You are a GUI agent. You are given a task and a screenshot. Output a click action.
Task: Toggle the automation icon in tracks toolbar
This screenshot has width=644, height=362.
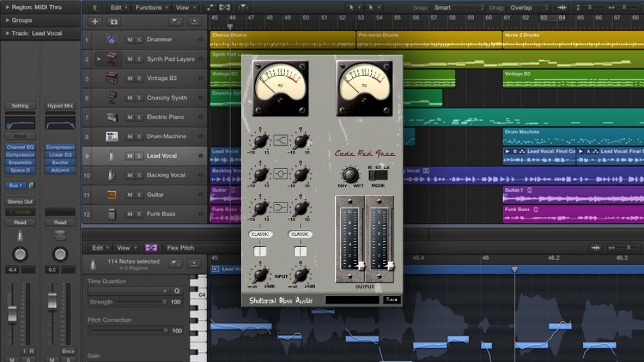pyautogui.click(x=210, y=8)
